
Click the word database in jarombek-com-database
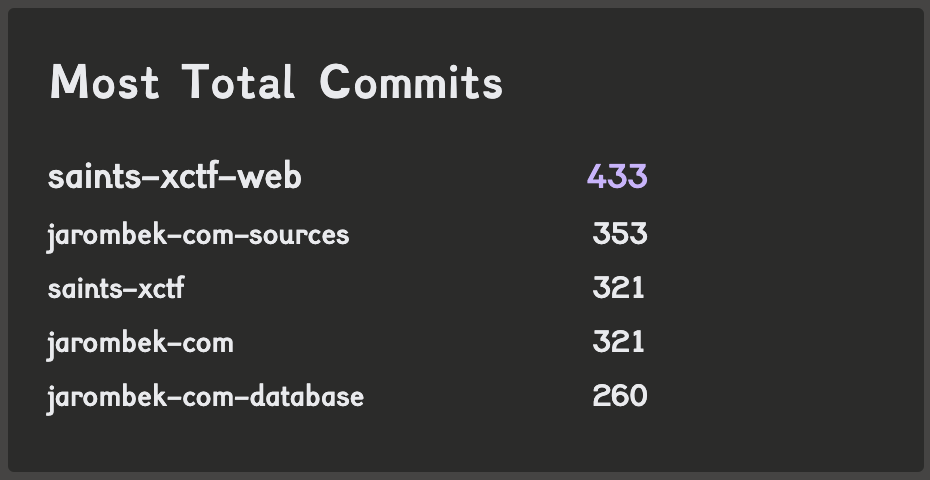[x=307, y=396]
